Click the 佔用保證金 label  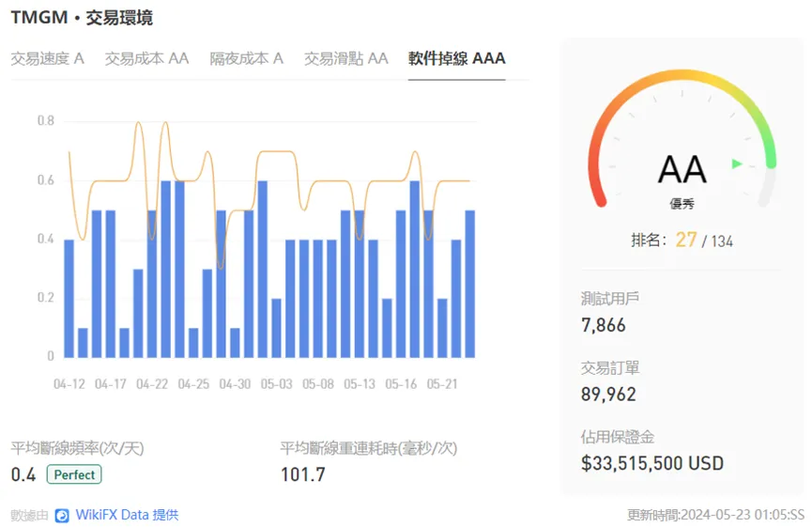click(618, 436)
